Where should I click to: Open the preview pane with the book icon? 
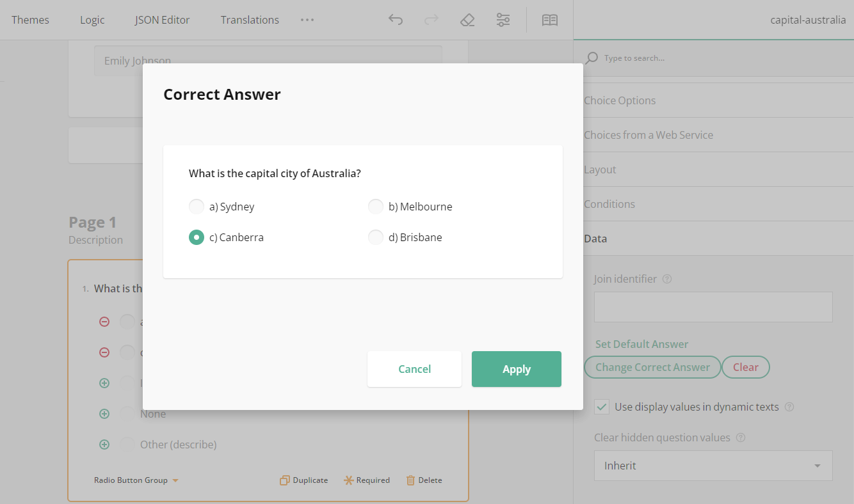click(549, 20)
